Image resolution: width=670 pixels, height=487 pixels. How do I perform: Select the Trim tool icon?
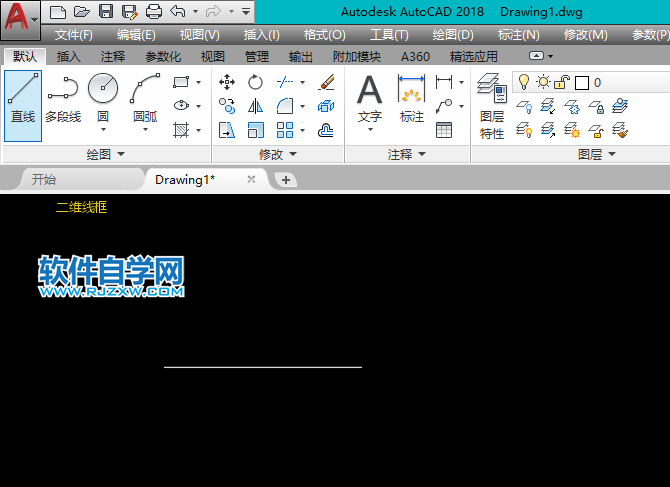pyautogui.click(x=285, y=82)
